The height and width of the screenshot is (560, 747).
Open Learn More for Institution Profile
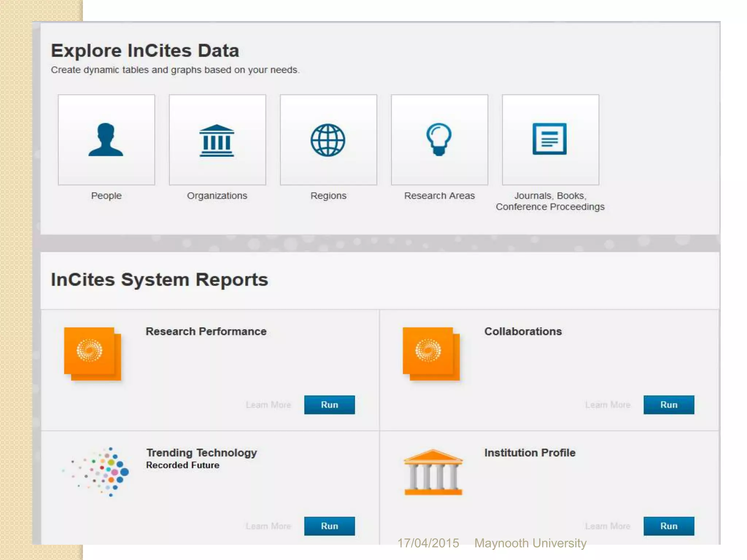tap(607, 526)
